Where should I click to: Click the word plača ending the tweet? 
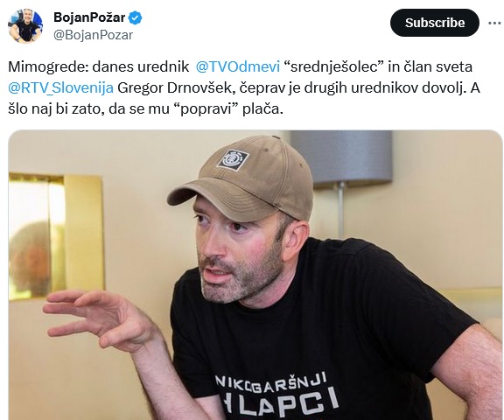click(262, 108)
